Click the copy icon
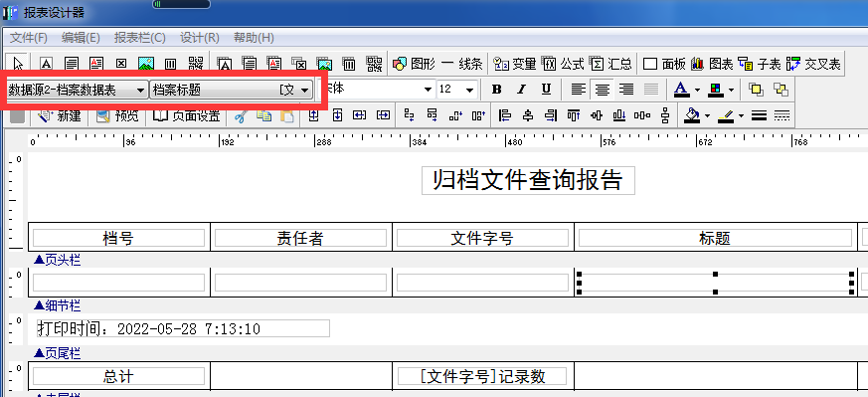868x397 pixels. pos(264,115)
